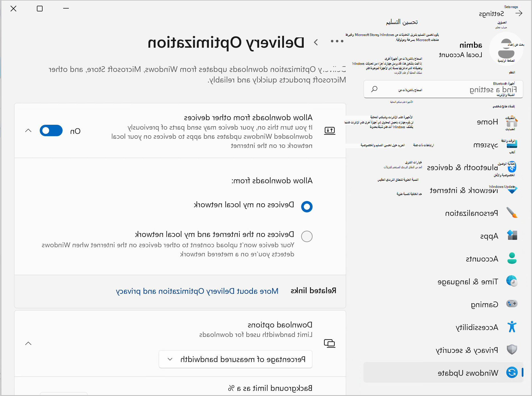Click the three-dots breadcrumb button
Screen dimensions: 532x396
click(x=337, y=41)
